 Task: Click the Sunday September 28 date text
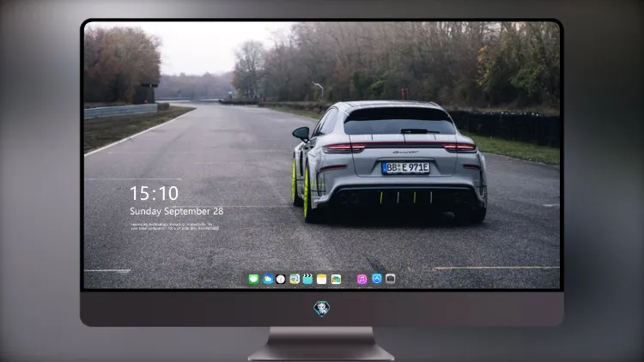(x=177, y=211)
